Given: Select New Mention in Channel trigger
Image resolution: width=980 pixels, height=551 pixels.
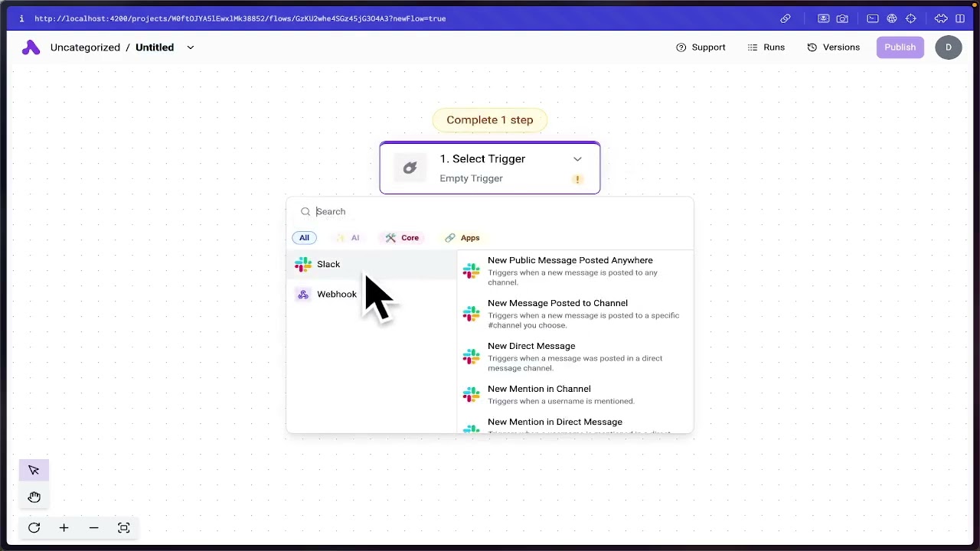Looking at the screenshot, I should coord(574,395).
